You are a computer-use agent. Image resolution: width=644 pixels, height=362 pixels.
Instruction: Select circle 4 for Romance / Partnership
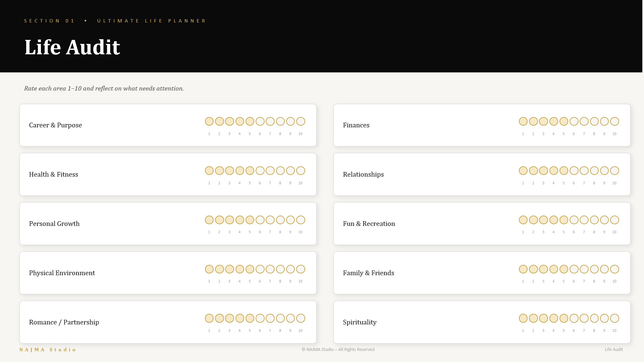click(x=240, y=318)
